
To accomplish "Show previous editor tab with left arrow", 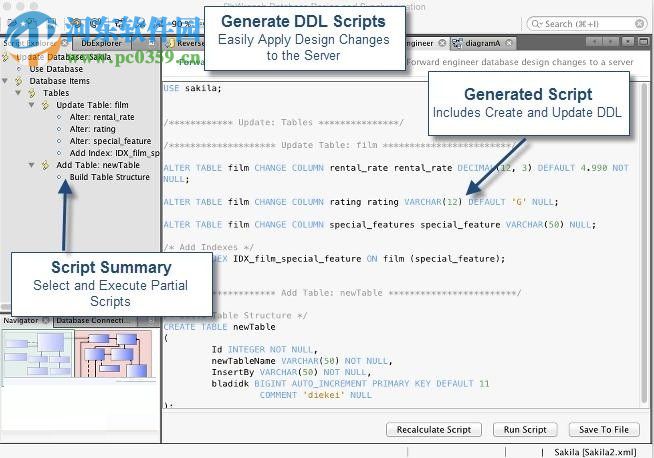I will point(594,42).
